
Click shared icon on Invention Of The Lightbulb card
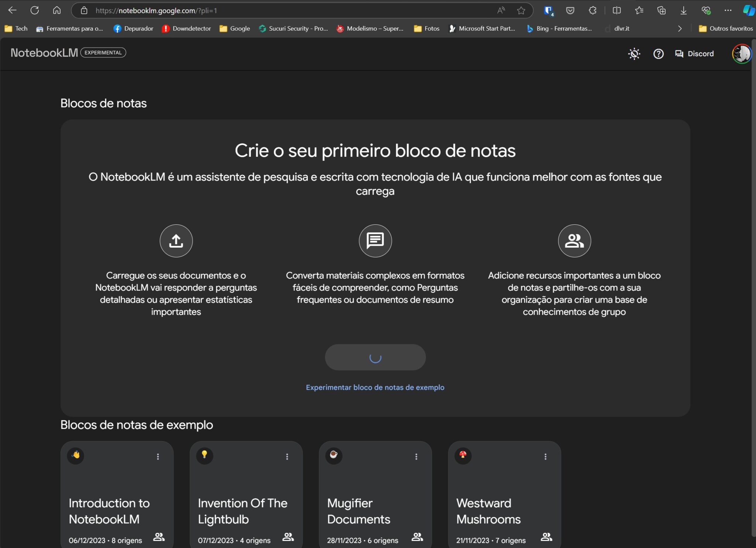(x=288, y=537)
